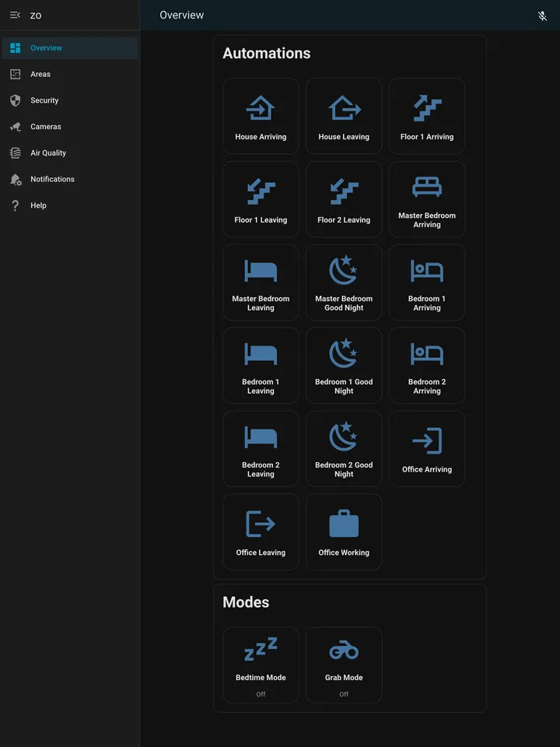Run the House Arriving automation

point(261,116)
